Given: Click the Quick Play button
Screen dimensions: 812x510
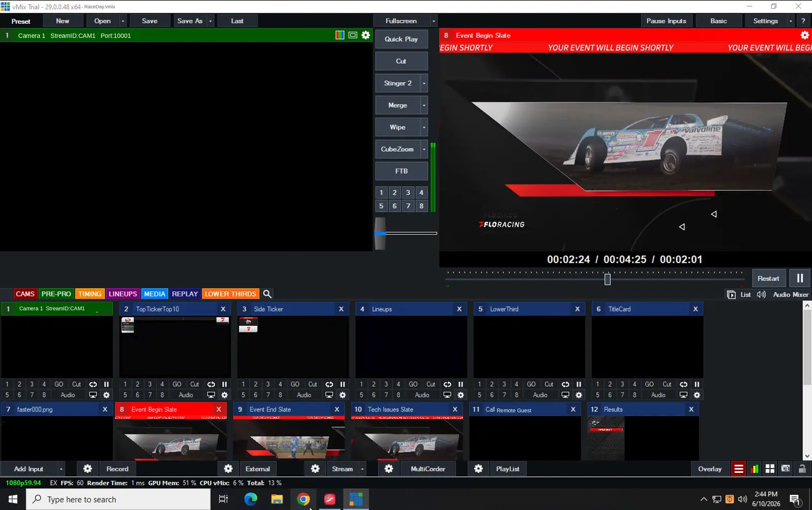Looking at the screenshot, I should click(401, 39).
